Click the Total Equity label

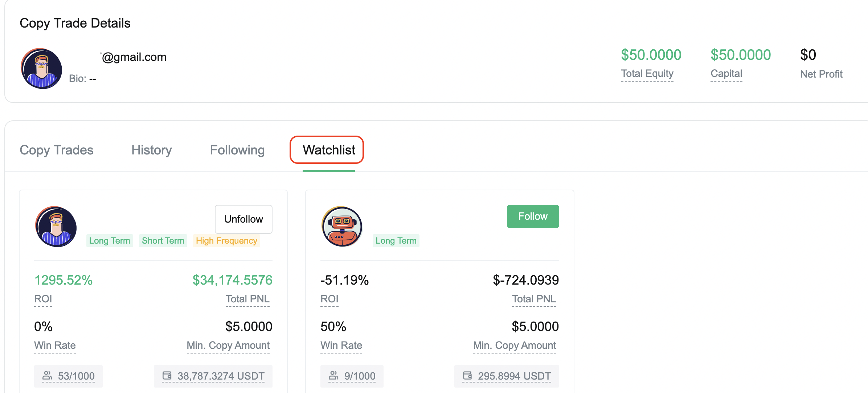pos(647,74)
